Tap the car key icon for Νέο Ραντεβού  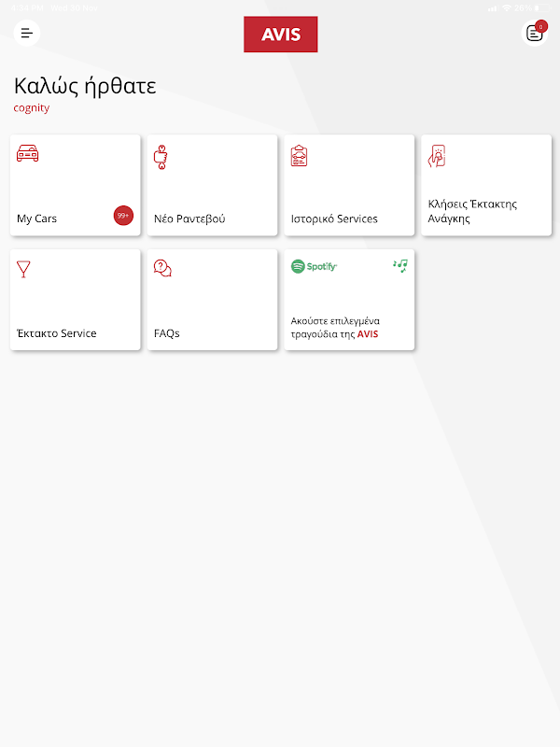[161, 157]
